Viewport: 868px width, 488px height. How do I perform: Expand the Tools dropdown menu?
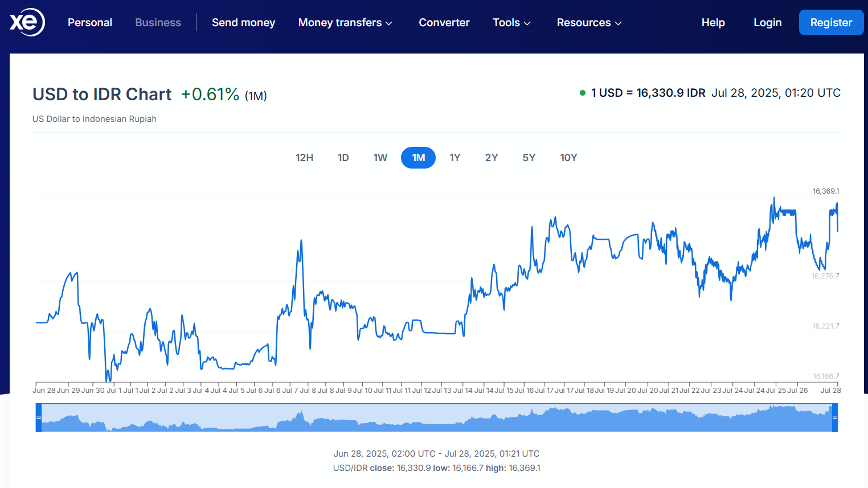[511, 23]
